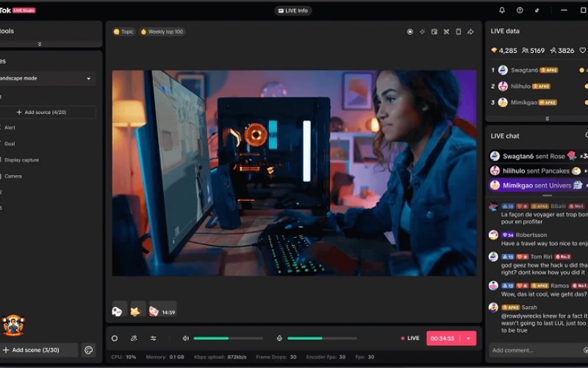Expand the tools panel double chevron
Image resolution: width=588 pixels, height=368 pixels.
40,44
